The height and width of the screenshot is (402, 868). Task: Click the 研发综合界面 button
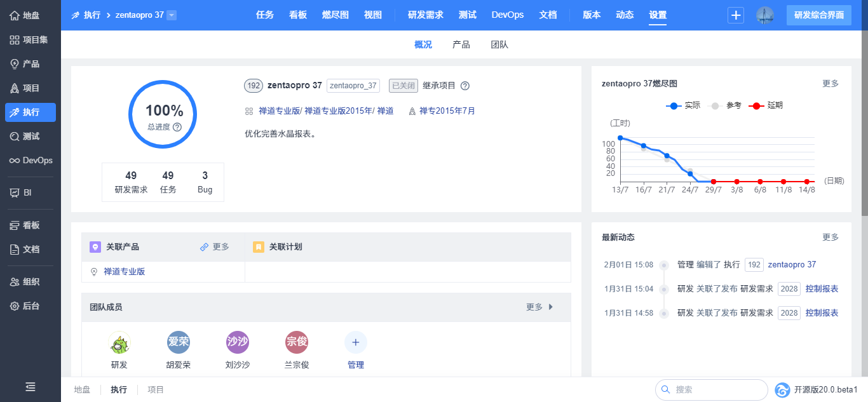[x=819, y=15]
